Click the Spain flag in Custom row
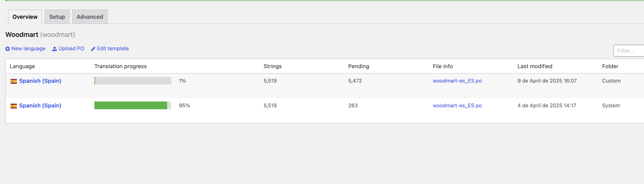The width and height of the screenshot is (644, 184). pos(13,81)
